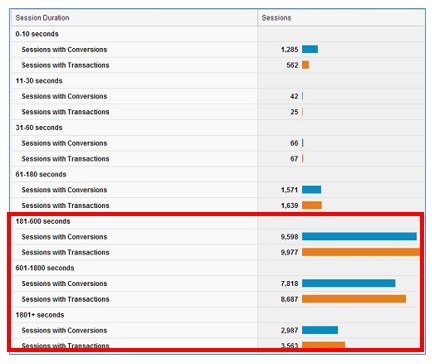Click the 562 sessions value
The height and width of the screenshot is (364, 432).
point(292,65)
